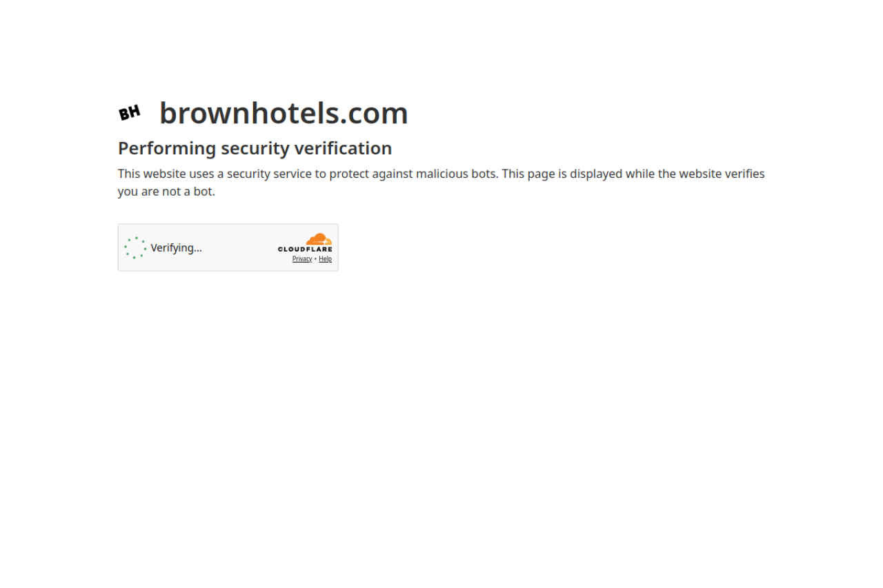Click the words 'This website uses' in the paragraph
The width and height of the screenshot is (883, 588).
tap(166, 174)
